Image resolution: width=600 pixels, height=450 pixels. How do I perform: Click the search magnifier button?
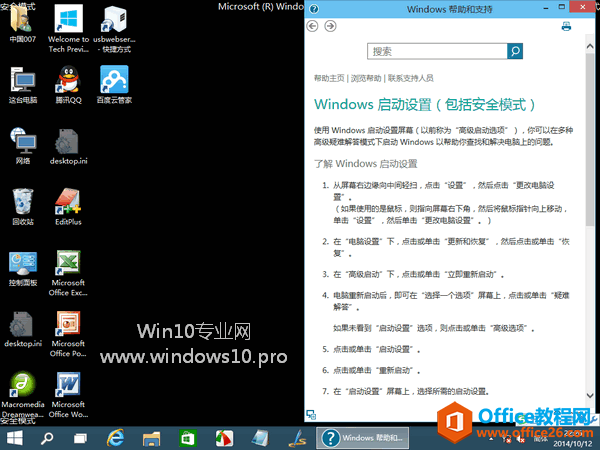pos(515,51)
